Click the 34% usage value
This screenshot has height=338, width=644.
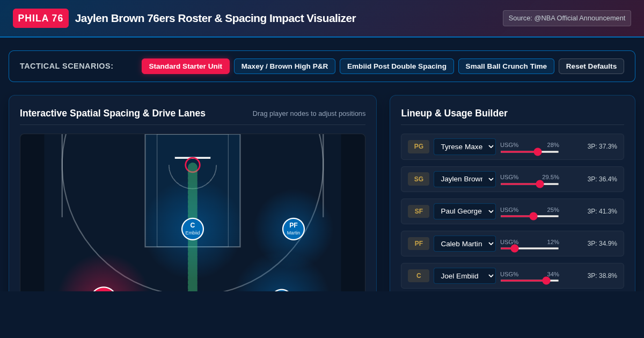coord(553,274)
